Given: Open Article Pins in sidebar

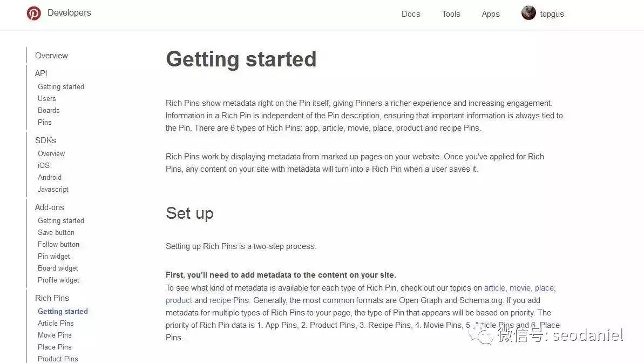Looking at the screenshot, I should coord(56,323).
